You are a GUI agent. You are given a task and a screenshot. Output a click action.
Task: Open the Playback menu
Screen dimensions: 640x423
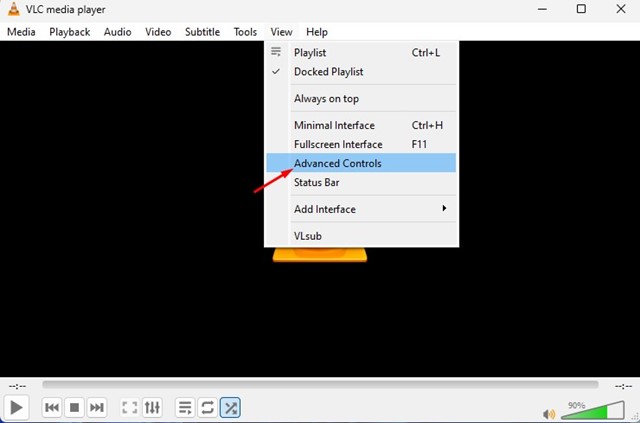pyautogui.click(x=70, y=32)
